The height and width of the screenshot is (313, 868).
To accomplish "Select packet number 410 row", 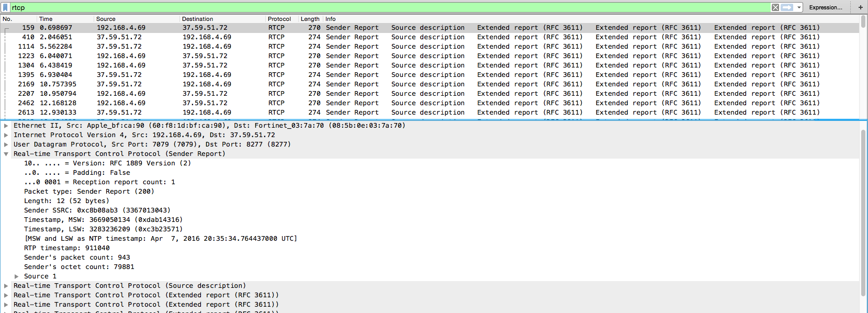I will (430, 37).
